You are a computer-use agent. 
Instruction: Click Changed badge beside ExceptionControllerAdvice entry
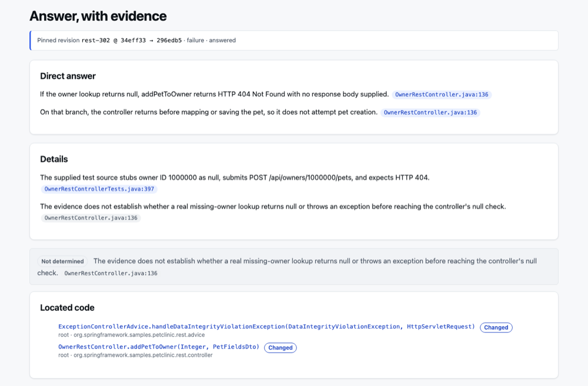point(496,327)
